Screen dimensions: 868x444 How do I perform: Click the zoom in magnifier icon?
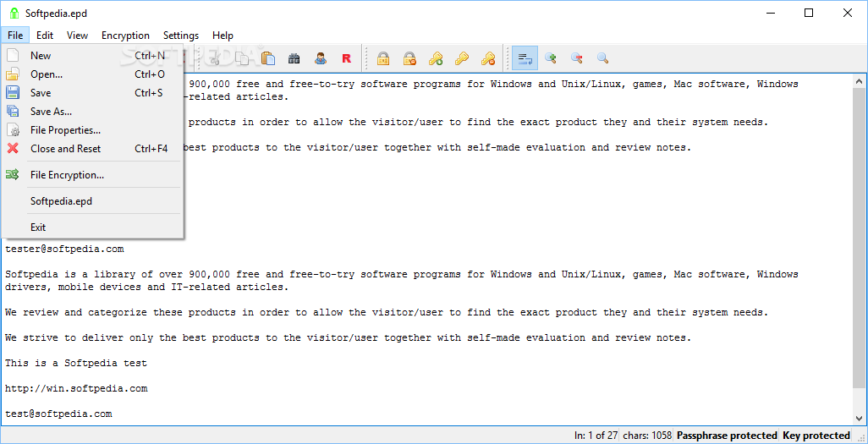[550, 58]
